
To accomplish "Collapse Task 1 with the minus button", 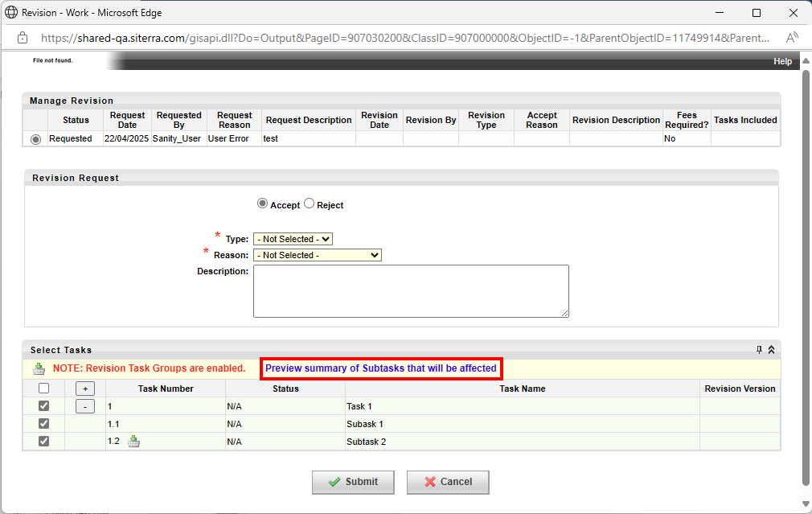I will (85, 406).
